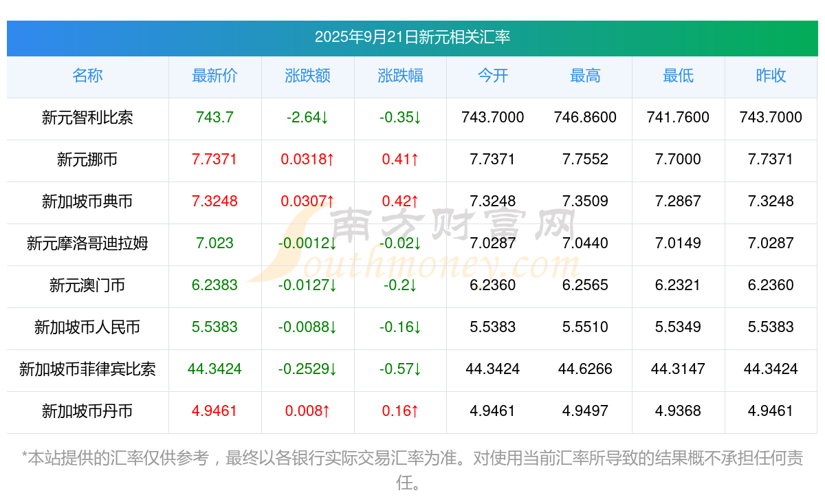Click the high value 6.2565
Screen dimensions: 825x504
point(585,285)
